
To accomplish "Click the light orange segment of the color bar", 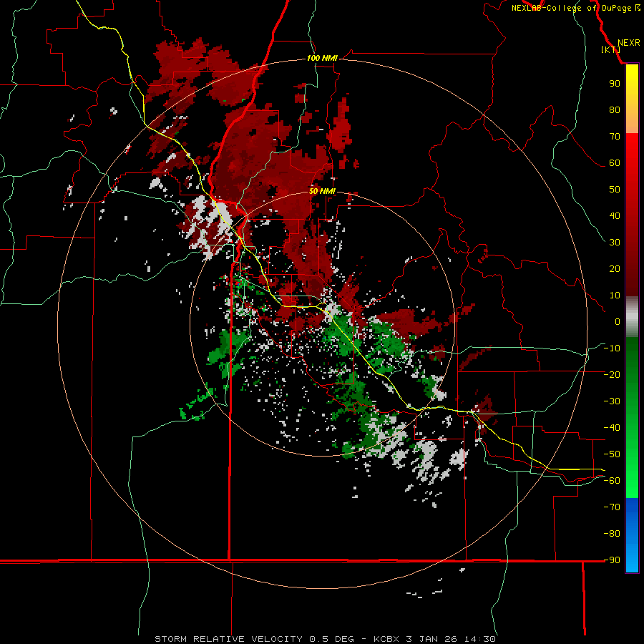I will pos(632,121).
